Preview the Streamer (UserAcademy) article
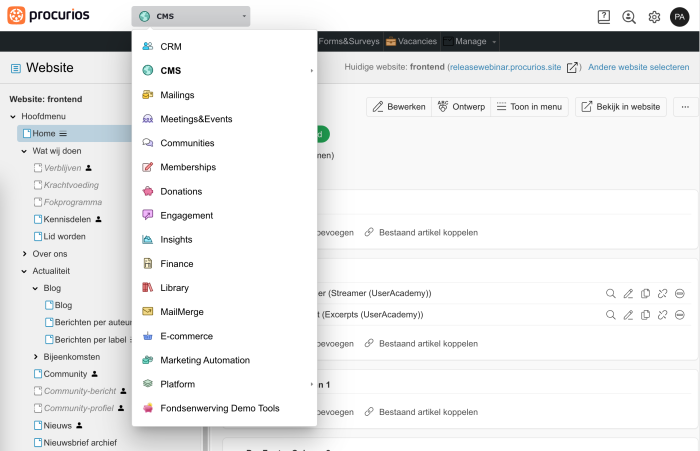This screenshot has width=700, height=451. point(611,293)
